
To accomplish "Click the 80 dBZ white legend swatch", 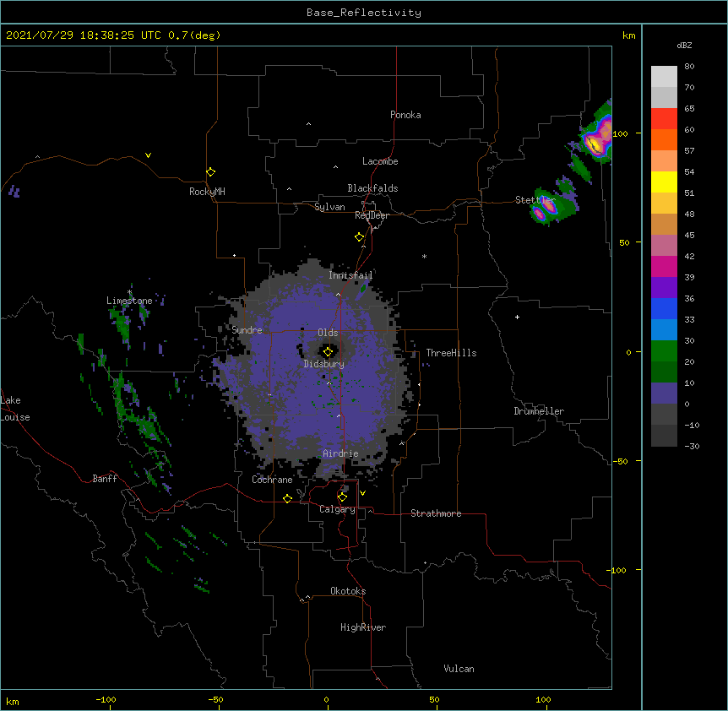I will (x=664, y=77).
